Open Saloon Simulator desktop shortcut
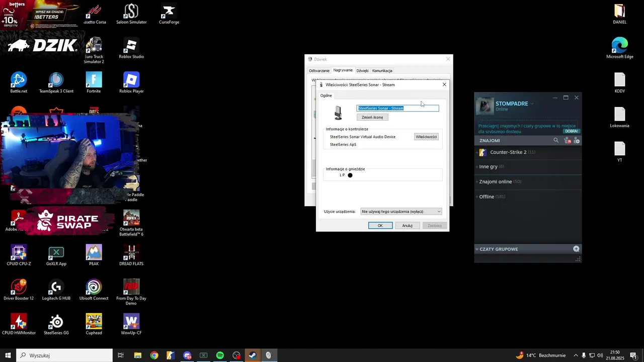 (x=131, y=14)
